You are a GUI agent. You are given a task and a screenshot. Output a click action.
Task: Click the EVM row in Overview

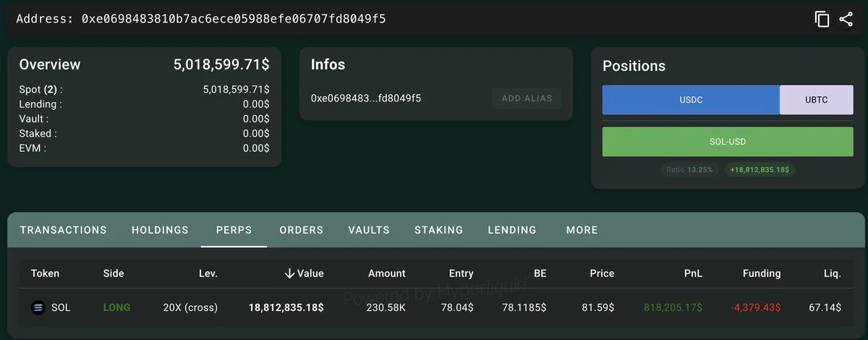tap(144, 148)
